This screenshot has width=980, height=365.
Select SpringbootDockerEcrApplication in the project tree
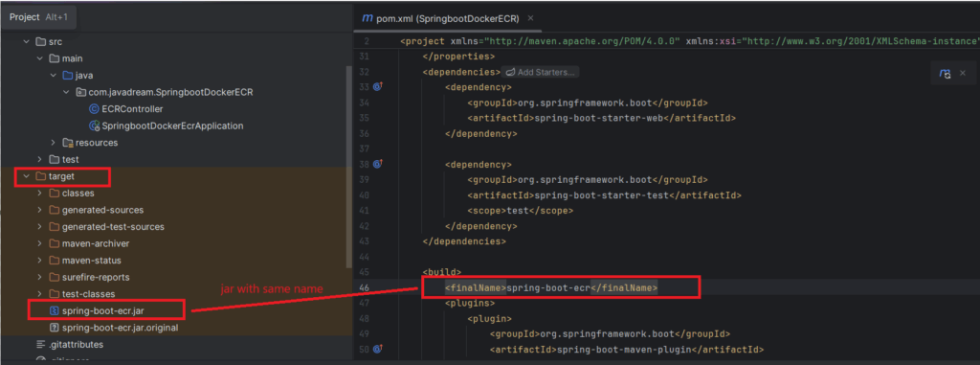coord(172,125)
